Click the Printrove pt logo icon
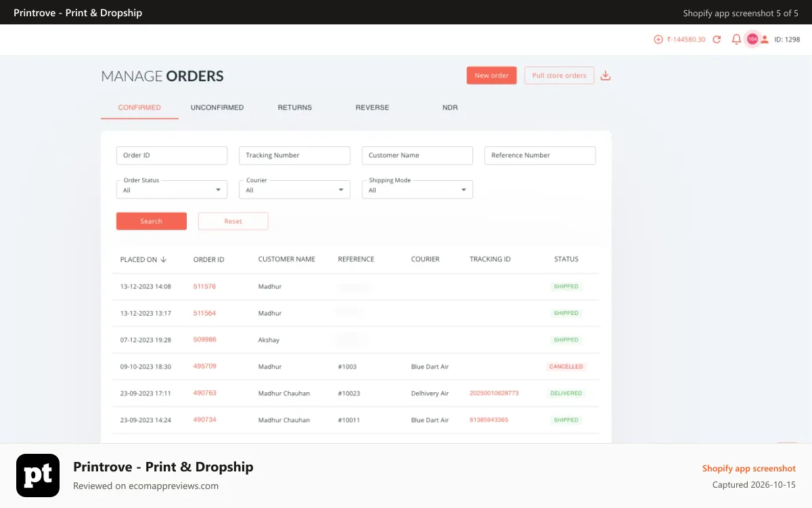 coord(38,475)
